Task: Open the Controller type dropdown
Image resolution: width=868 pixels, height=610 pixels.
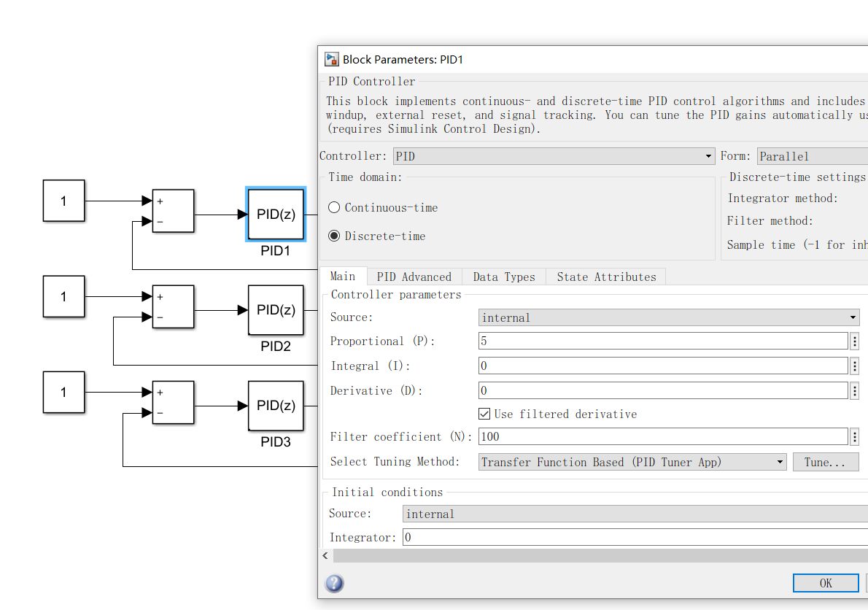Action: point(554,156)
